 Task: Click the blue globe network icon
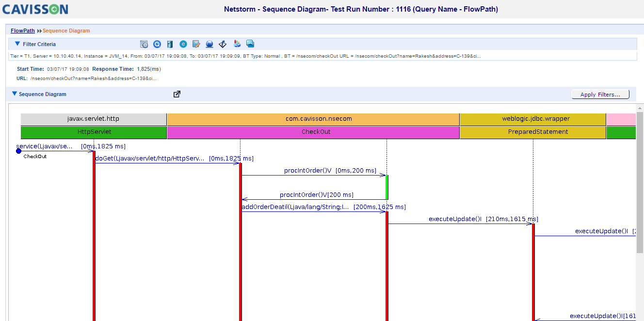[209, 44]
